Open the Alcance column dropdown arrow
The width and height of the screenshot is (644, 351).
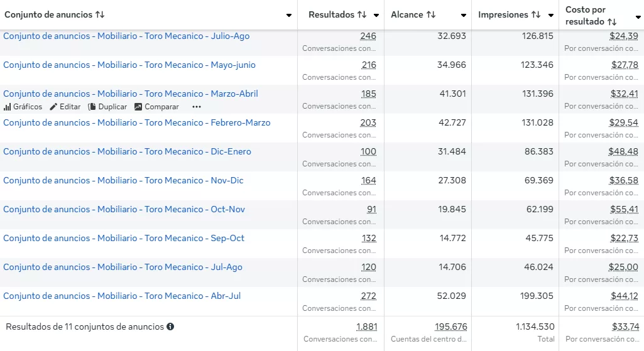point(464,15)
